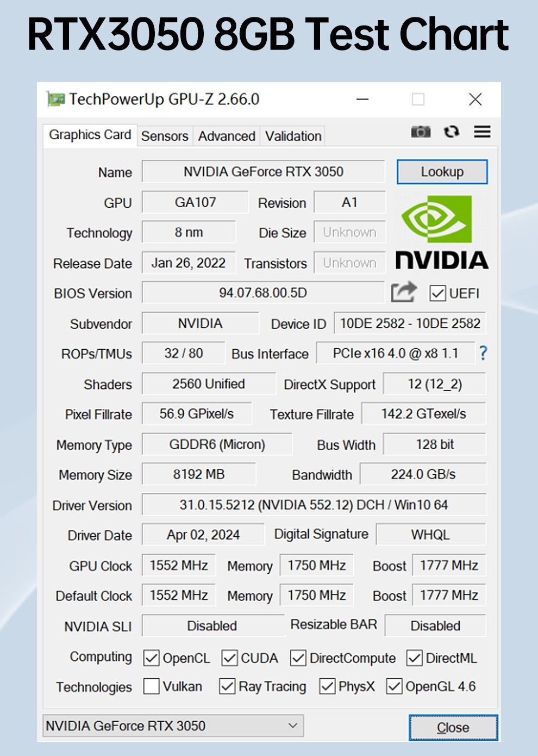Click the ROPs/TMUs 32 / 80 field

183,353
